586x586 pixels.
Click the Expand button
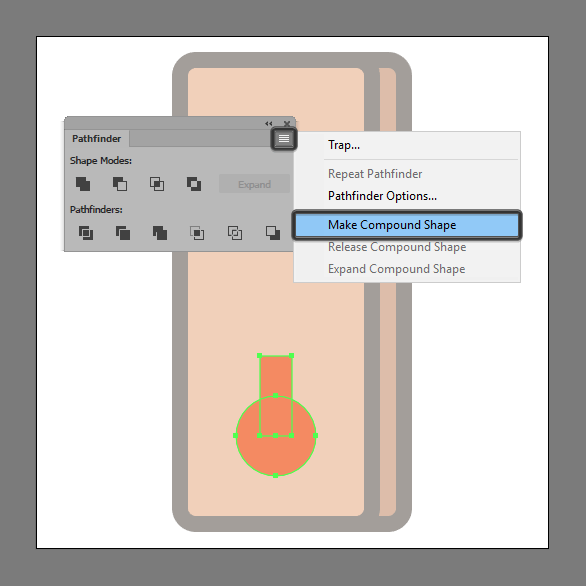click(254, 184)
